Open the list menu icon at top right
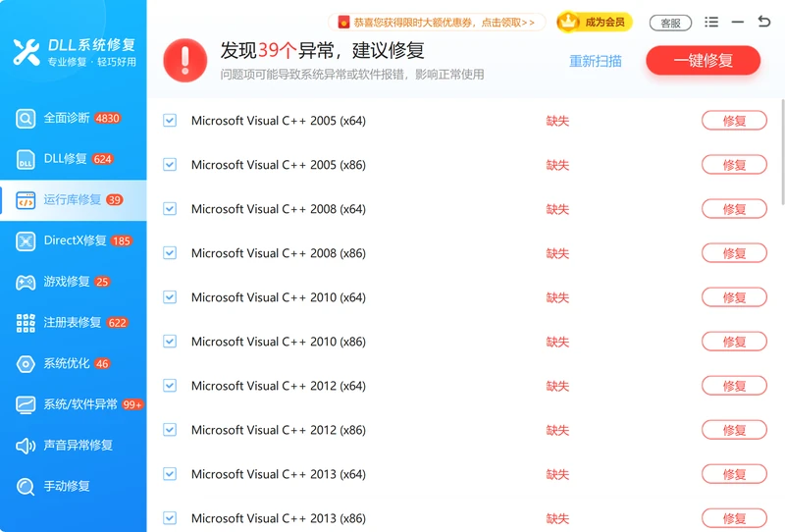Image resolution: width=785 pixels, height=532 pixels. [x=710, y=22]
